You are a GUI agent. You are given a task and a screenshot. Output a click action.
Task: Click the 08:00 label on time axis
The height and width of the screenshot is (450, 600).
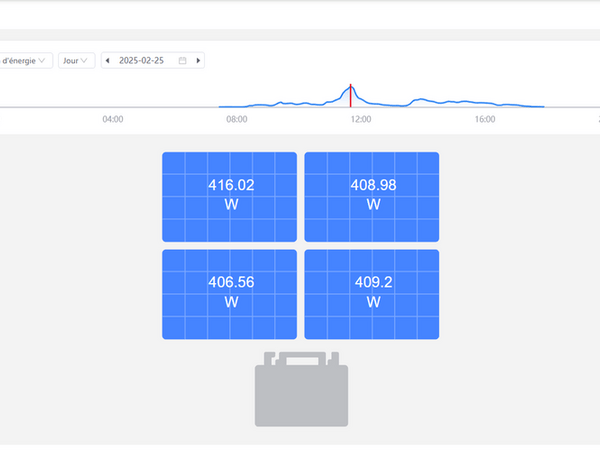point(237,119)
